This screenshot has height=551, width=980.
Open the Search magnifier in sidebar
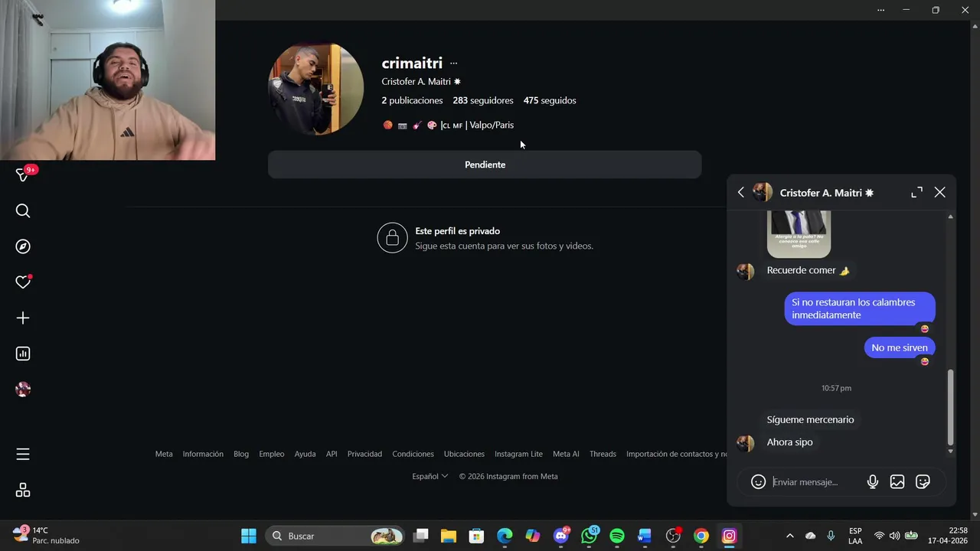(x=23, y=211)
